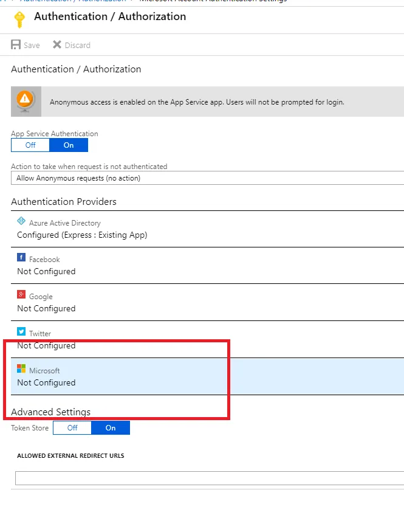The width and height of the screenshot is (404, 532).
Task: Click the Save disk icon
Action: [x=16, y=45]
